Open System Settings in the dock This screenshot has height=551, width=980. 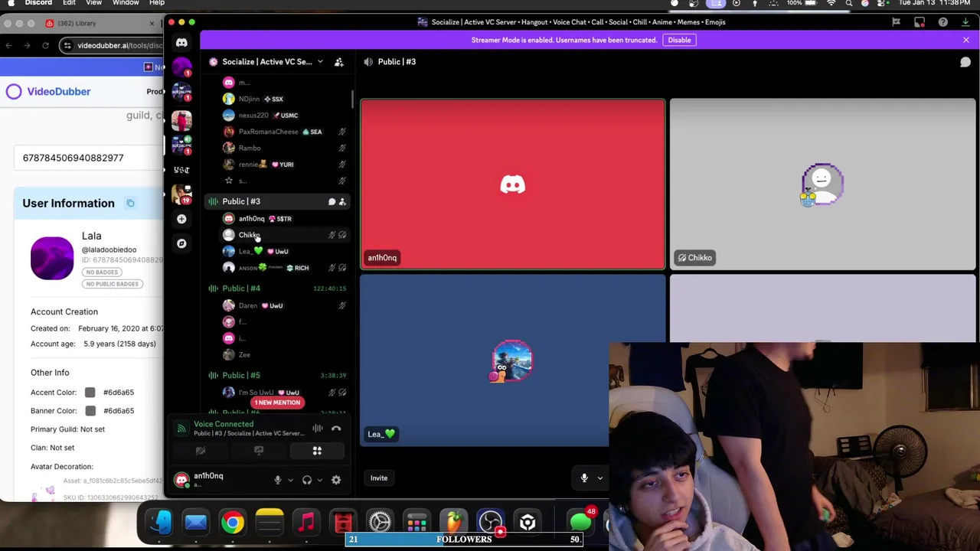380,523
